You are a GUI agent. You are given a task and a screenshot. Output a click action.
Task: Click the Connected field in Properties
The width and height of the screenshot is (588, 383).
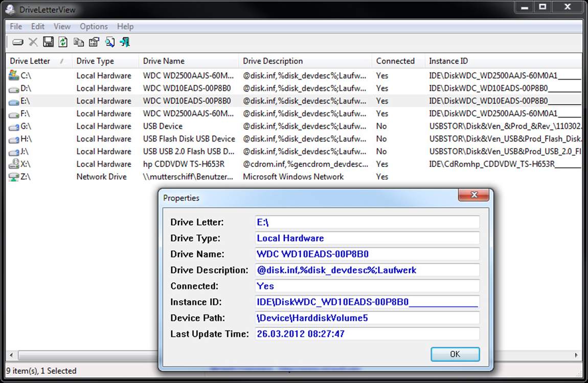pyautogui.click(x=367, y=286)
